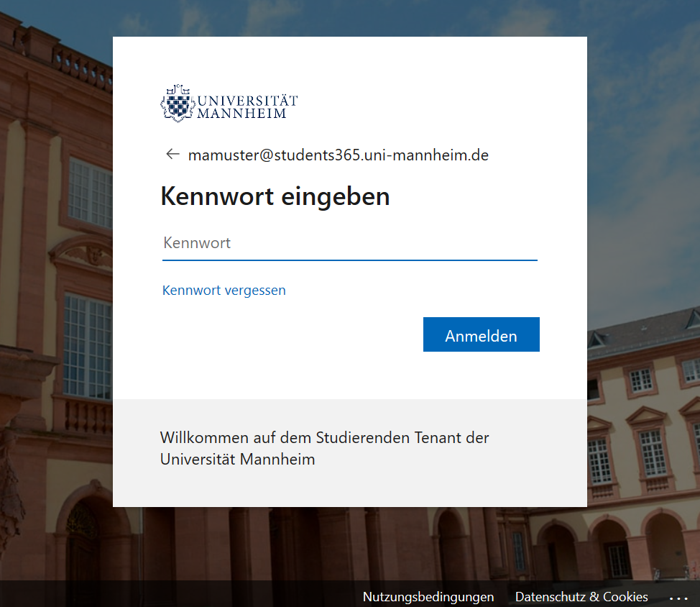
Task: Focus the Kennwort password field
Action: coord(349,243)
